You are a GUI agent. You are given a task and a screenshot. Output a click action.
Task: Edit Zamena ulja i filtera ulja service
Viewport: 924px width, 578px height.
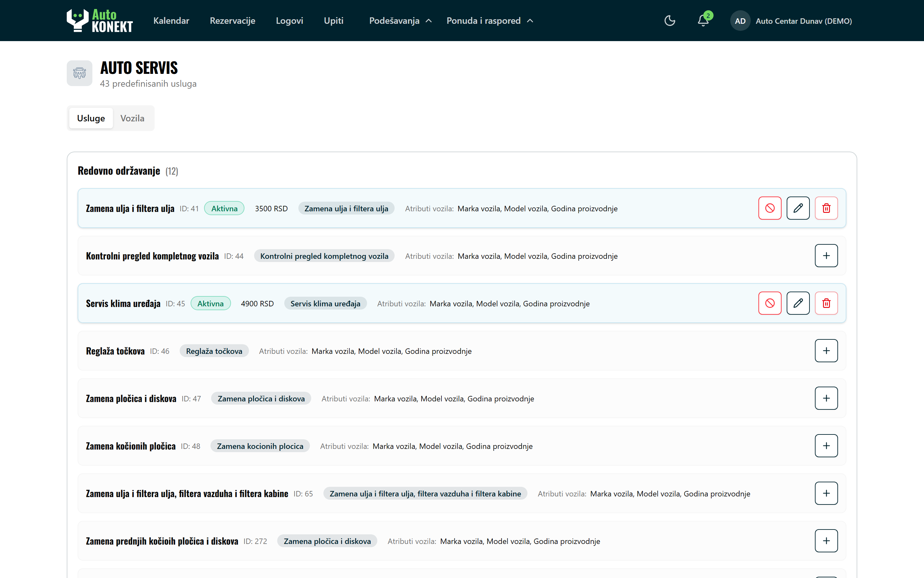pos(798,208)
